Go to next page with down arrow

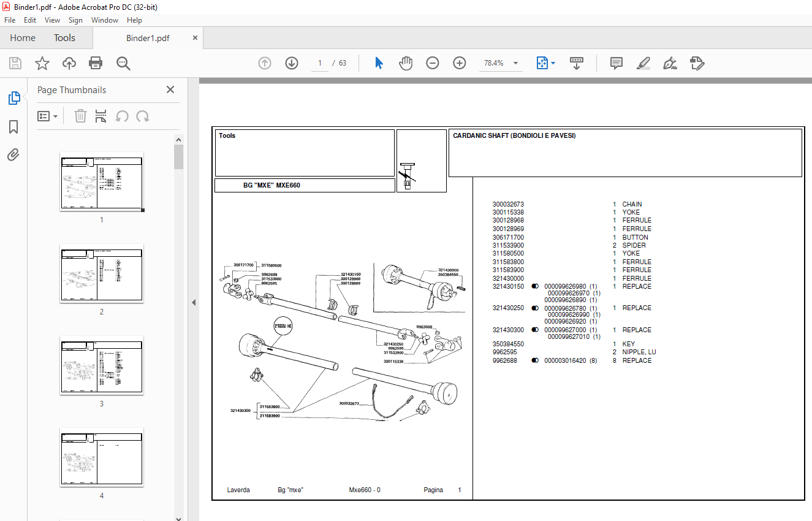click(x=292, y=63)
